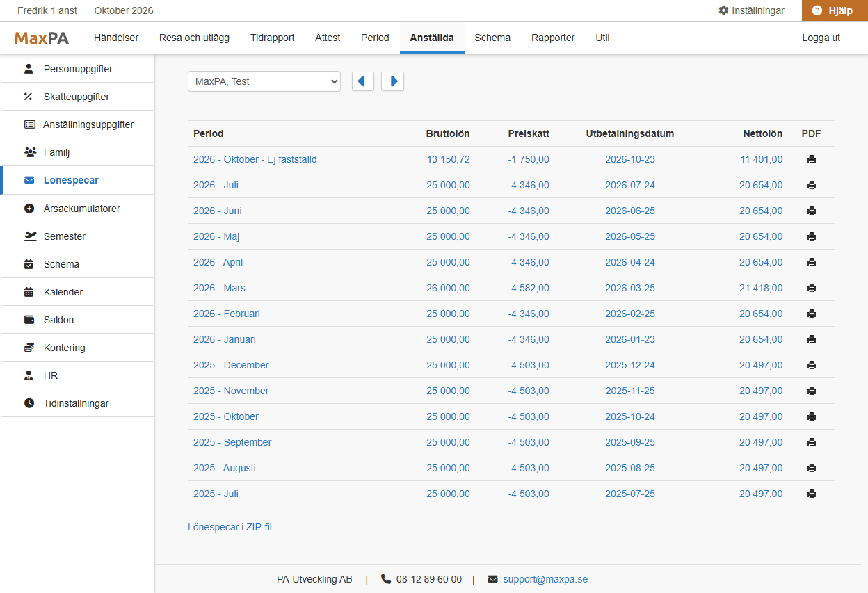Screen dimensions: 868x593
Task: Print the 2026 - Oktober payslip PDF
Action: point(811,159)
